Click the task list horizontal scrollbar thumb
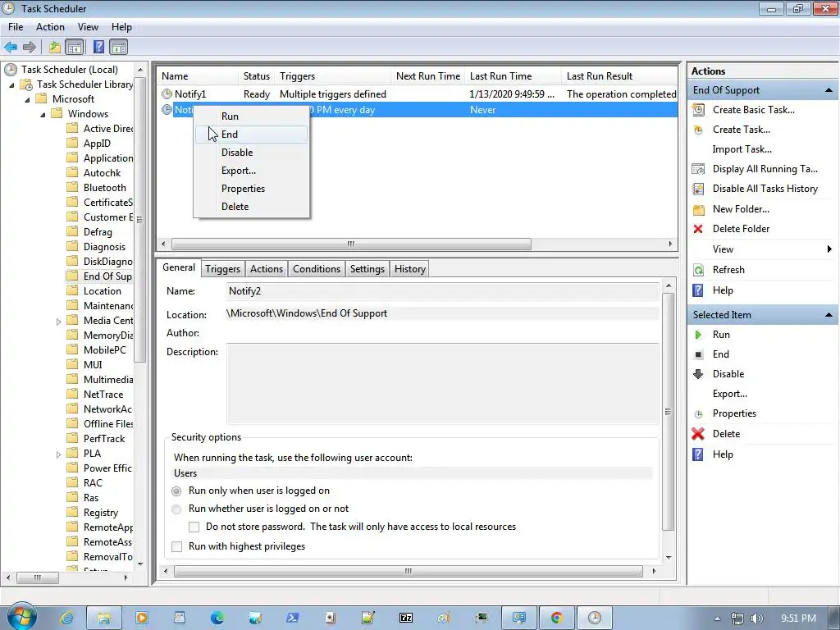 point(351,244)
